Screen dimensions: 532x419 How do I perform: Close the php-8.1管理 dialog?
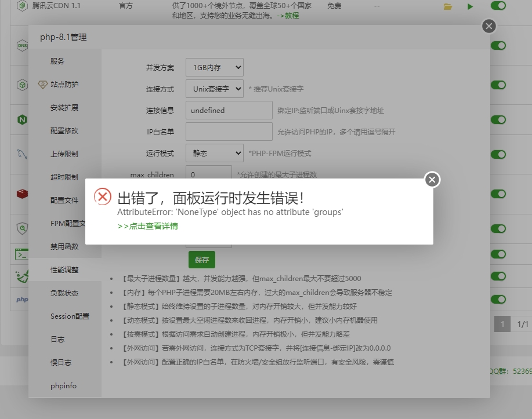(489, 26)
